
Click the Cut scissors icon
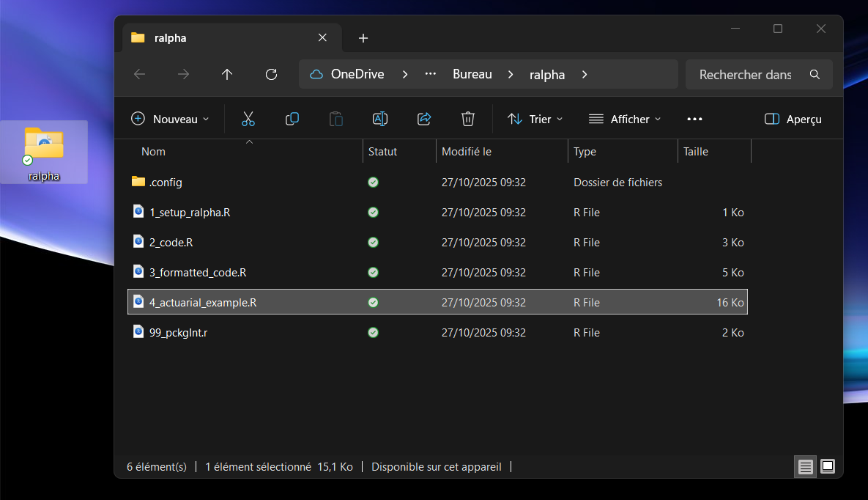[x=248, y=120]
